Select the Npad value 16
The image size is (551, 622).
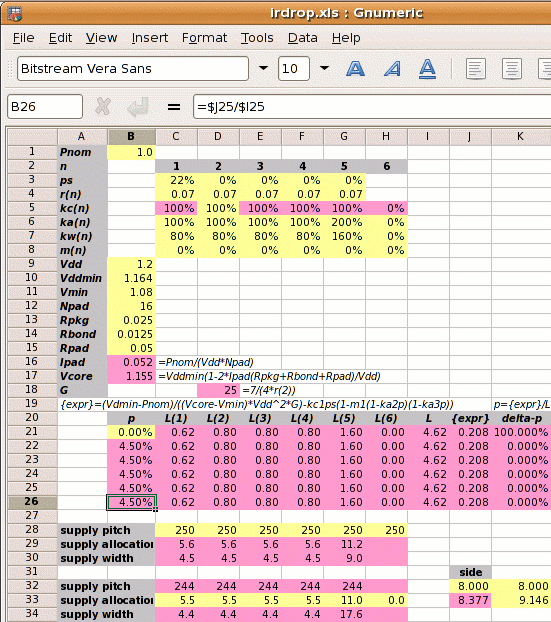(131, 306)
